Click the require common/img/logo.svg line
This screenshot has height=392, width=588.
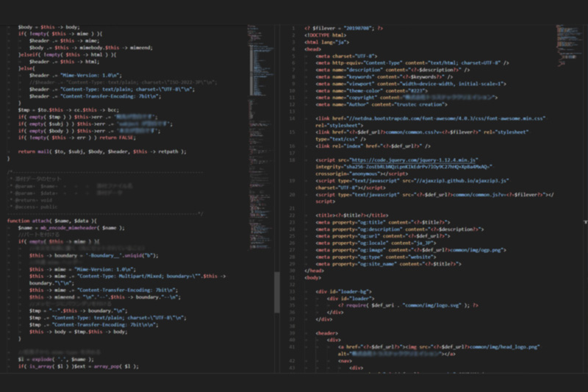coord(408,306)
